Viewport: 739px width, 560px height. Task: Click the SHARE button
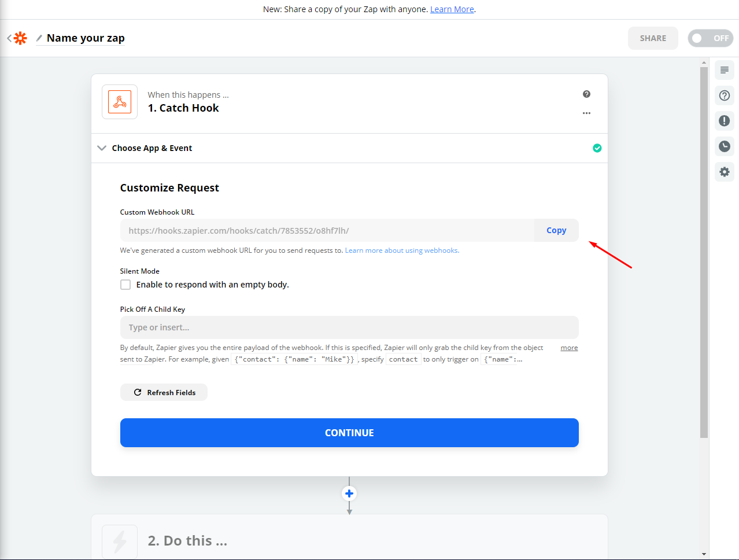point(653,38)
